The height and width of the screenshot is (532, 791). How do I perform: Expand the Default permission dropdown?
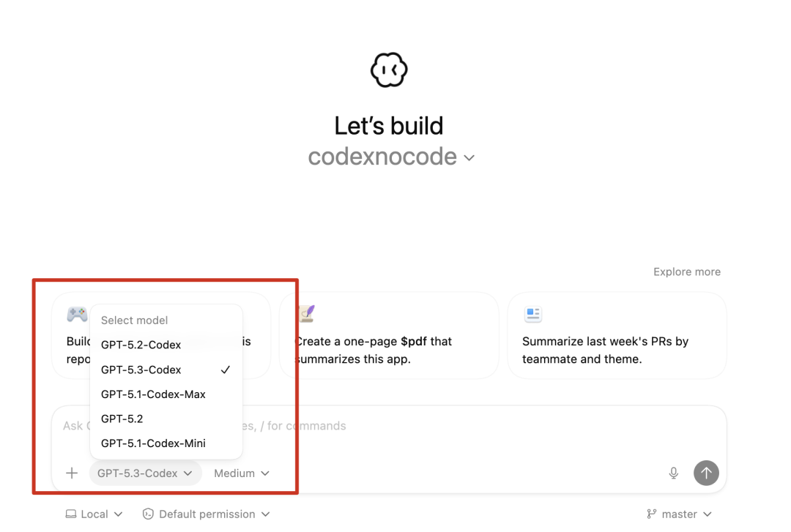pos(206,514)
